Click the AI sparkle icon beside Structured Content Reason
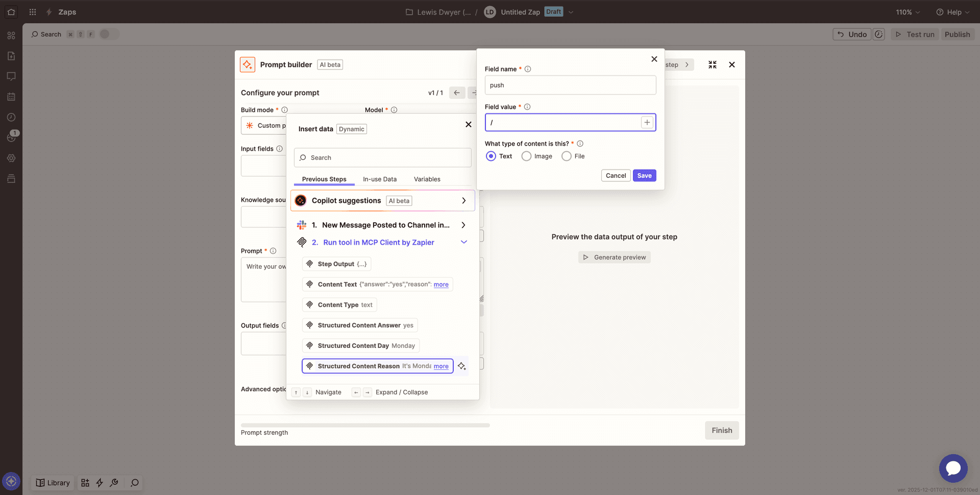The width and height of the screenshot is (980, 495). tap(461, 366)
